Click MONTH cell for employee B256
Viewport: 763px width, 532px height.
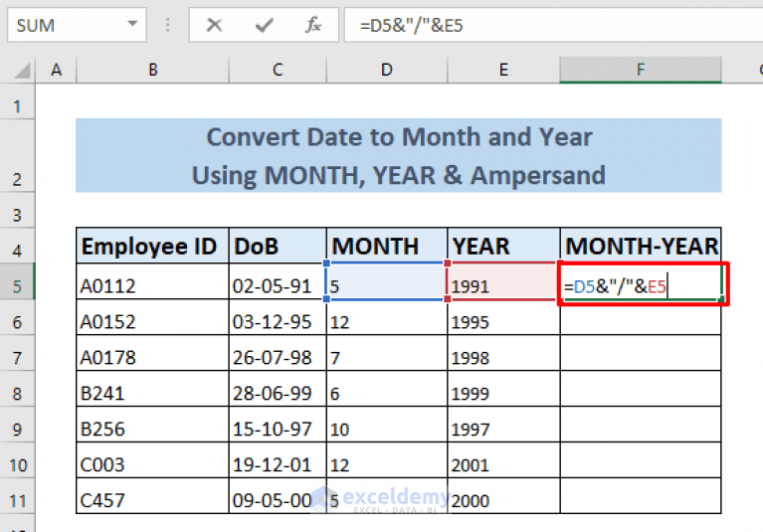click(387, 424)
